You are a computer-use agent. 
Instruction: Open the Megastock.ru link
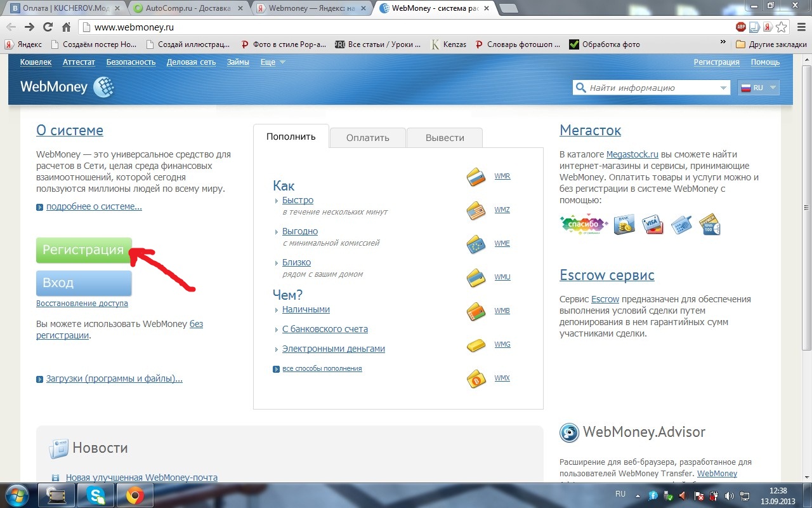(x=633, y=154)
